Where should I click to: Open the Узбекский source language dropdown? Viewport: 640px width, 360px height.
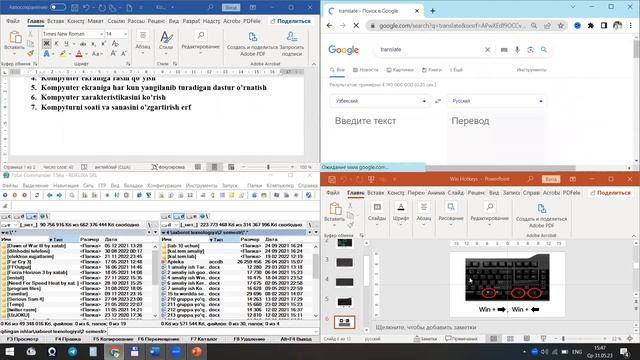[x=380, y=101]
